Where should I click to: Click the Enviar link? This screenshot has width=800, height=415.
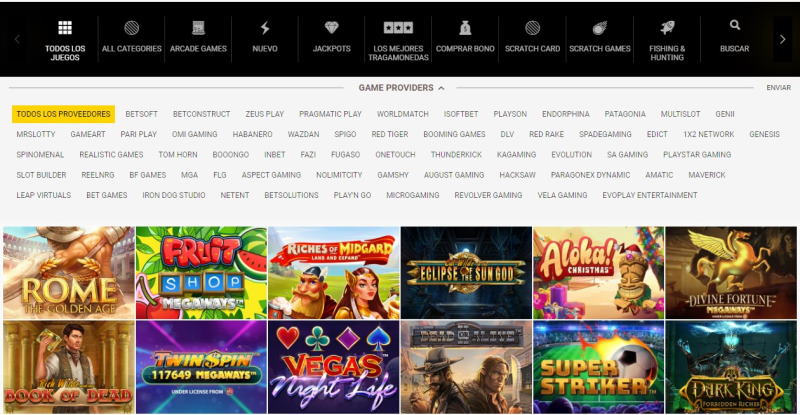coord(779,88)
